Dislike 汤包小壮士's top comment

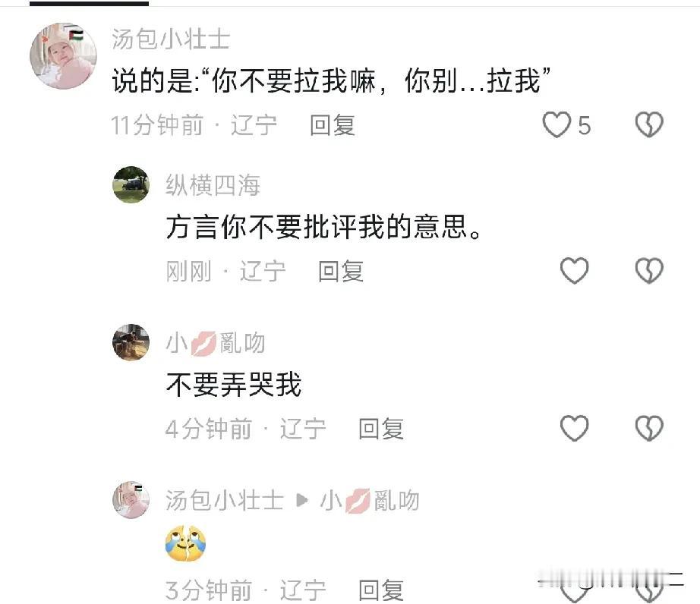649,124
